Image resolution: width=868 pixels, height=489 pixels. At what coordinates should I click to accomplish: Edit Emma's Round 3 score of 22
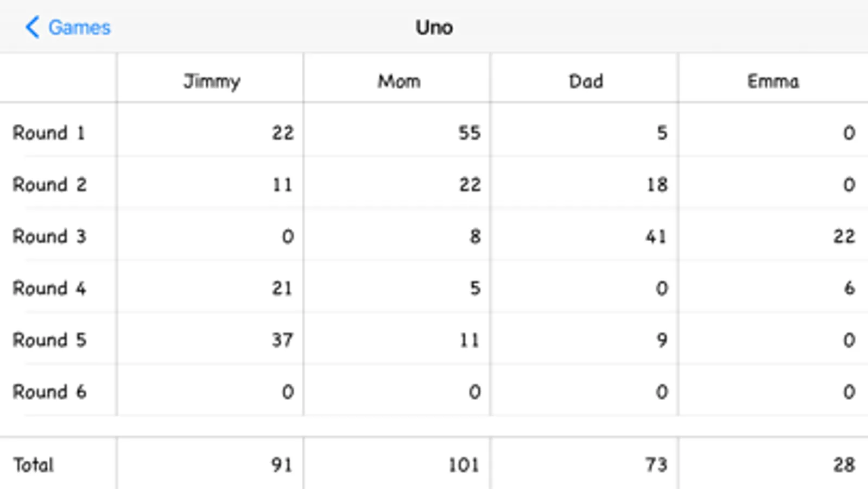click(x=844, y=236)
